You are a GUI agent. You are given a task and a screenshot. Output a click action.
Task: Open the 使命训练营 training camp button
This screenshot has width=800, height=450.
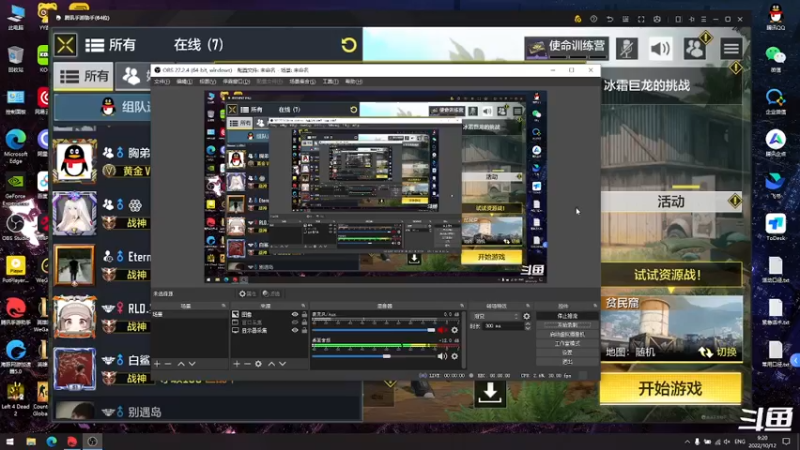pos(567,47)
